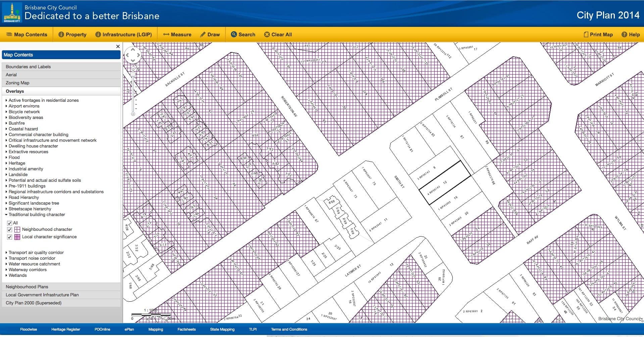Expand the Flood overlay
644x337 pixels.
pyautogui.click(x=6, y=158)
